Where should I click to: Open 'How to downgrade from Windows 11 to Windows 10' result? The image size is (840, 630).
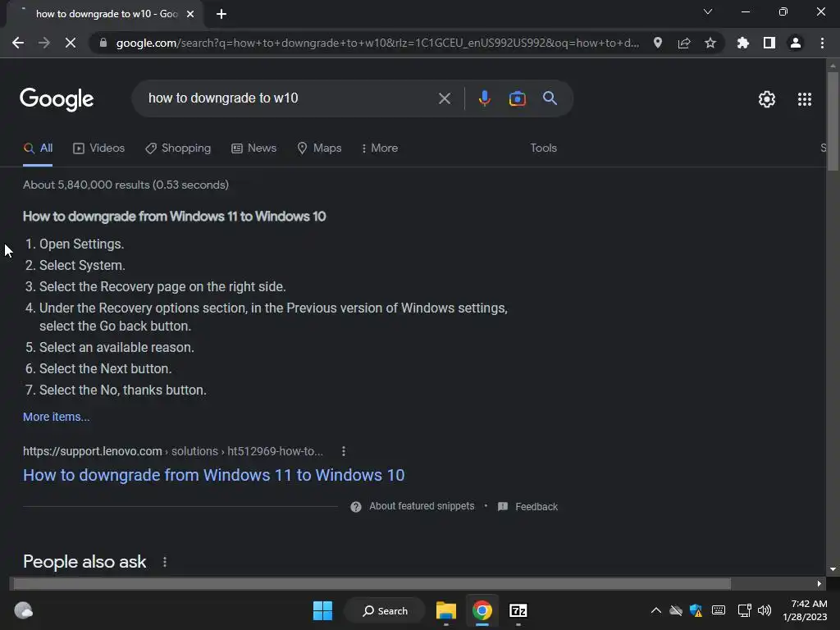[x=214, y=475]
